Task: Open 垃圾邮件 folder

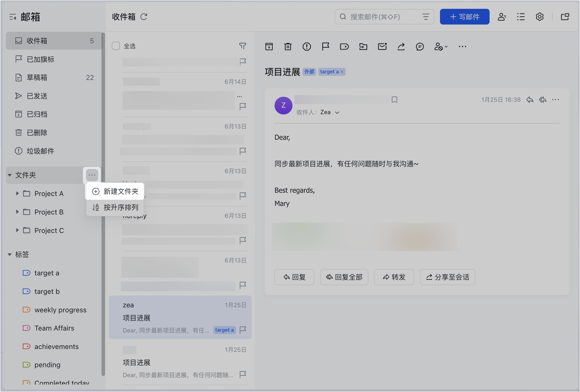Action: (54, 151)
